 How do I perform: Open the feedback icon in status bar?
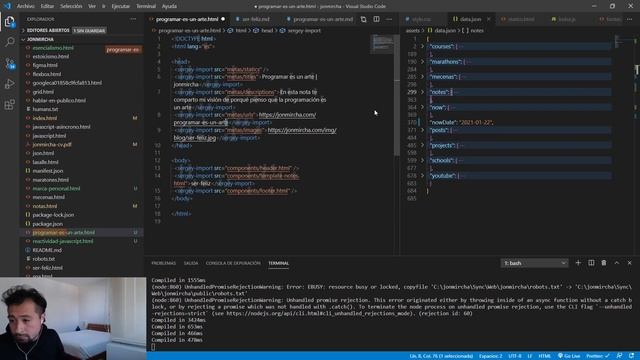(620, 356)
